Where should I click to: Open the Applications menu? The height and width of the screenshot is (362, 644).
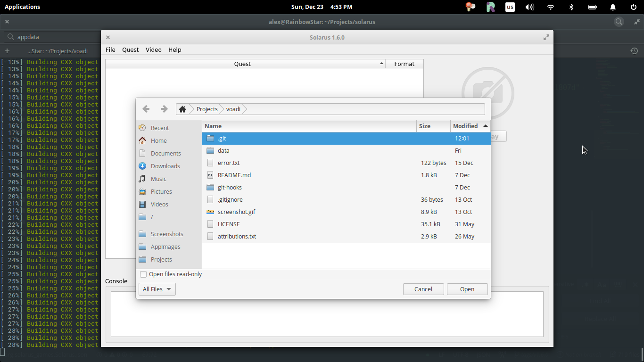(22, 7)
